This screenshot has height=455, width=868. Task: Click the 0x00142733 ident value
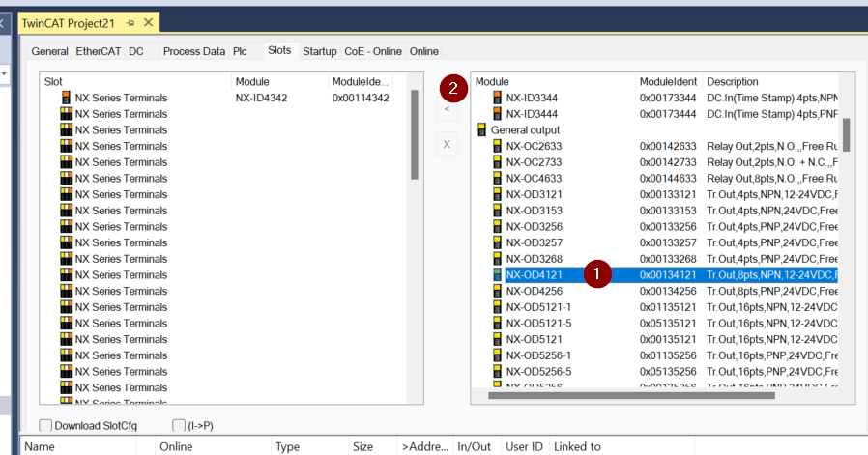tap(668, 162)
